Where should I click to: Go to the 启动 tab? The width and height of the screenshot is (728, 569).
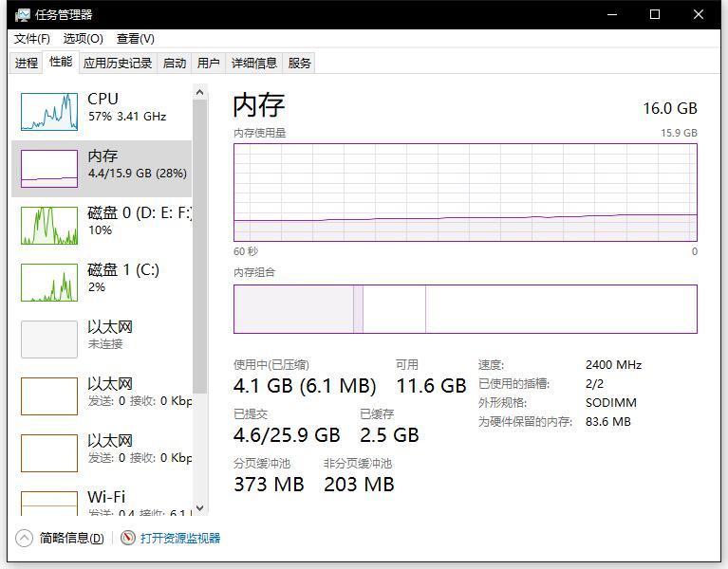click(175, 63)
